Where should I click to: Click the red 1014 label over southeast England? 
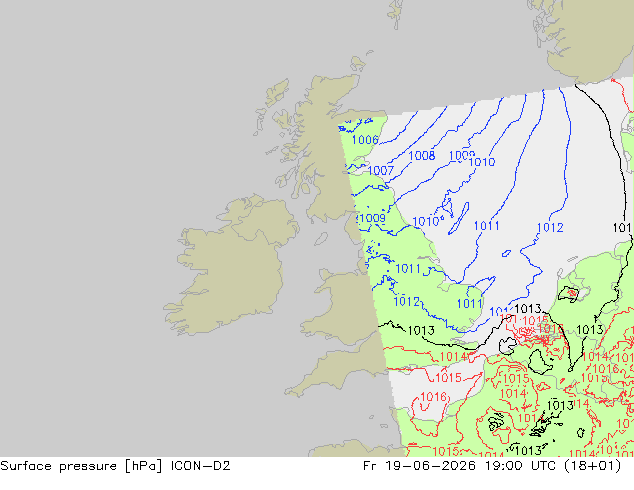(x=453, y=357)
